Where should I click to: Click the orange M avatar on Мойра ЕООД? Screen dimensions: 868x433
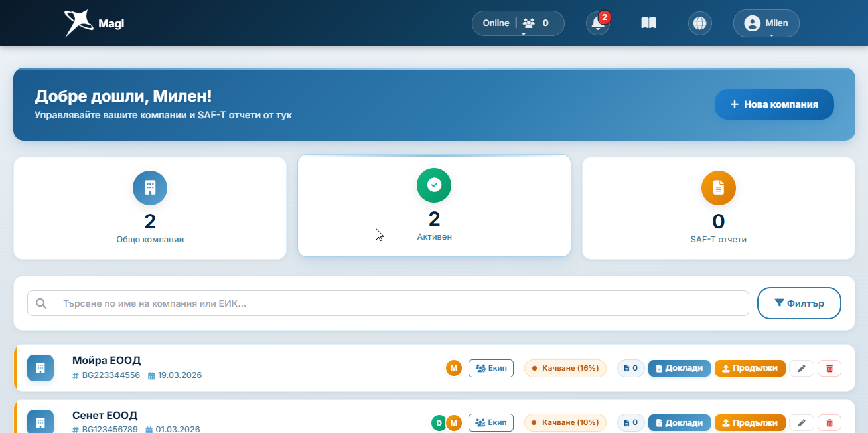click(453, 368)
